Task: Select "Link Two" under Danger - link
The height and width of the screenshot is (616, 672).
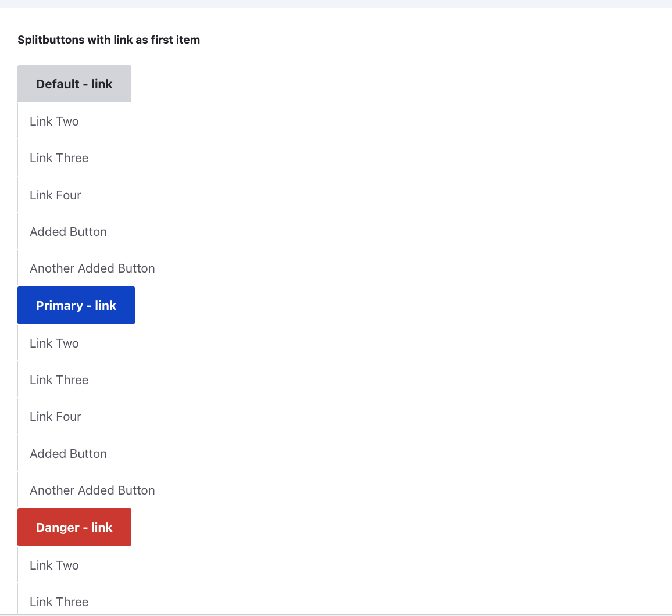Action: [x=54, y=565]
